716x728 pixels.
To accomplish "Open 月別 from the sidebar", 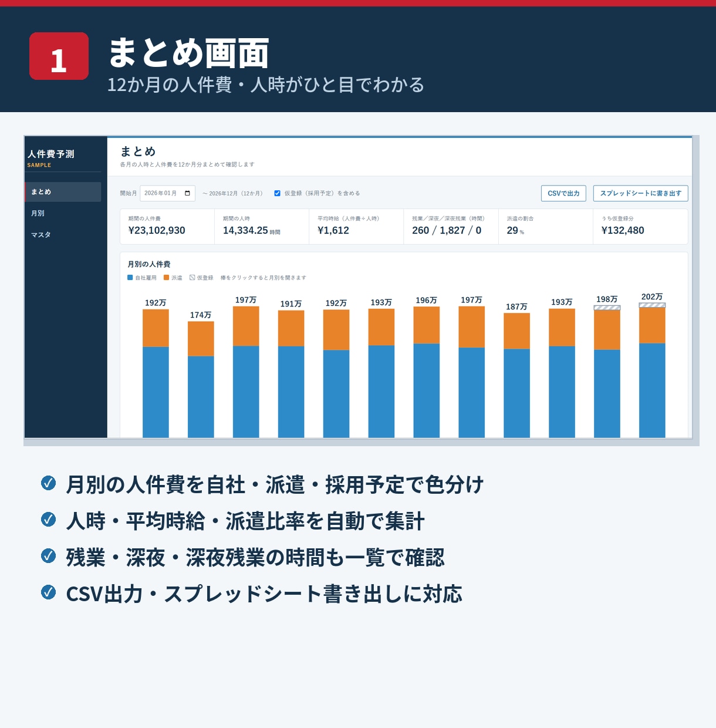I will coord(63,213).
